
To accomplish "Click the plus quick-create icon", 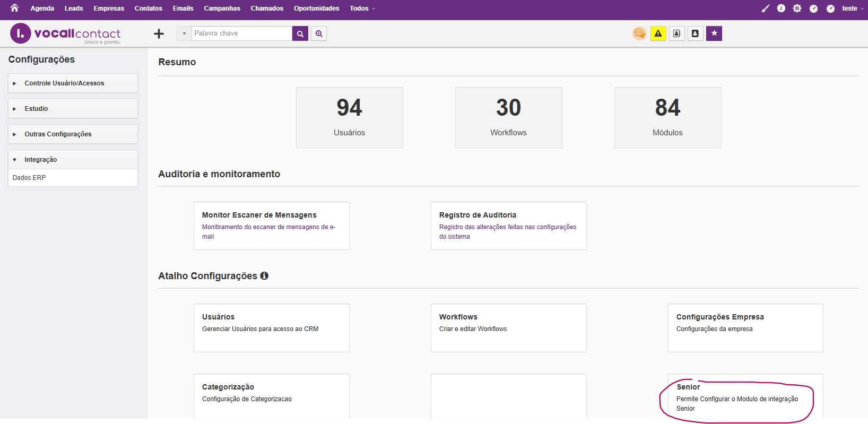I will point(159,34).
